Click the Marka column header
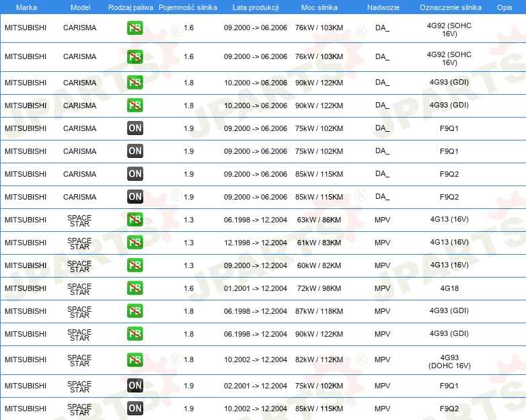This screenshot has height=420, width=526. point(26,7)
